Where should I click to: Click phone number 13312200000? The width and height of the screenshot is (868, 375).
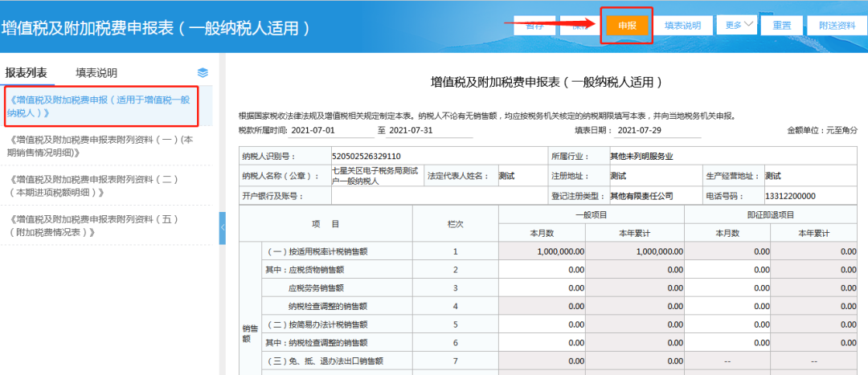[x=810, y=197]
